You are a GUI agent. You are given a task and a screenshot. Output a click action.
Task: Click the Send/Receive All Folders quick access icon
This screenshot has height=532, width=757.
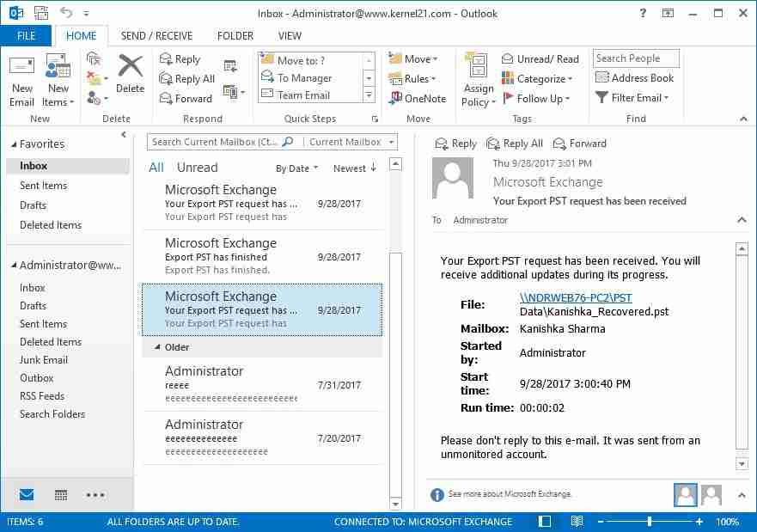[x=41, y=13]
